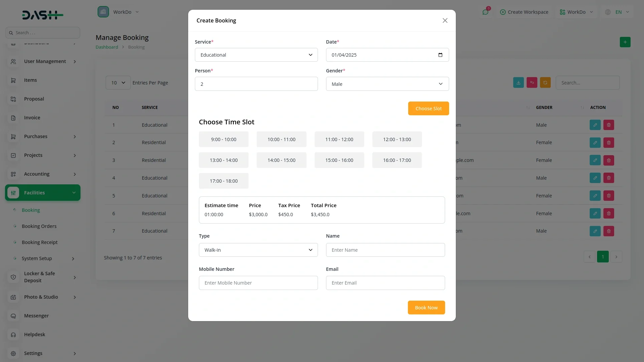Click the green plus create booking icon
Screen dimensions: 644x362
(625, 42)
